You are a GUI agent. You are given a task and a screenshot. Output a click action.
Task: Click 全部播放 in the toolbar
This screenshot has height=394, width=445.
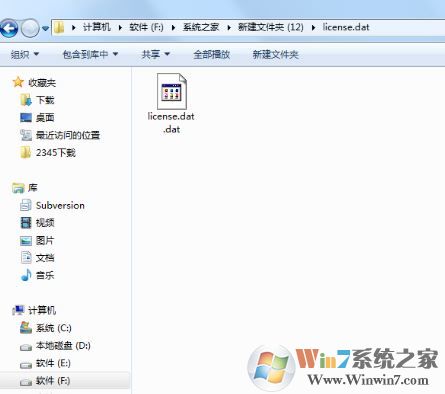212,54
